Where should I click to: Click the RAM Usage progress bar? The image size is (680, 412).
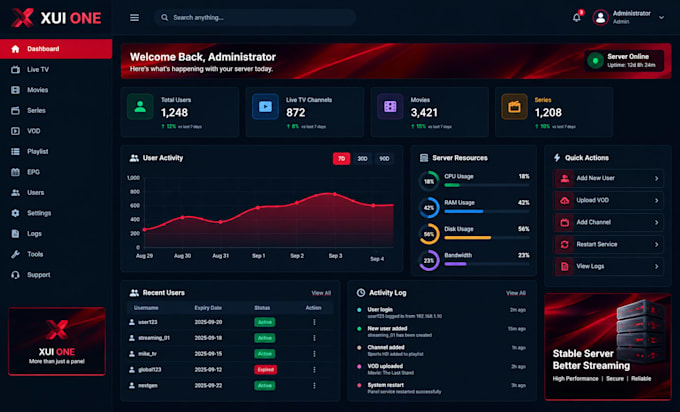(487, 212)
